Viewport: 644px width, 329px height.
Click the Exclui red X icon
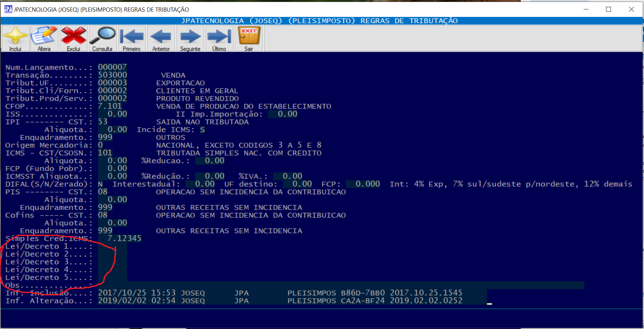click(x=74, y=39)
